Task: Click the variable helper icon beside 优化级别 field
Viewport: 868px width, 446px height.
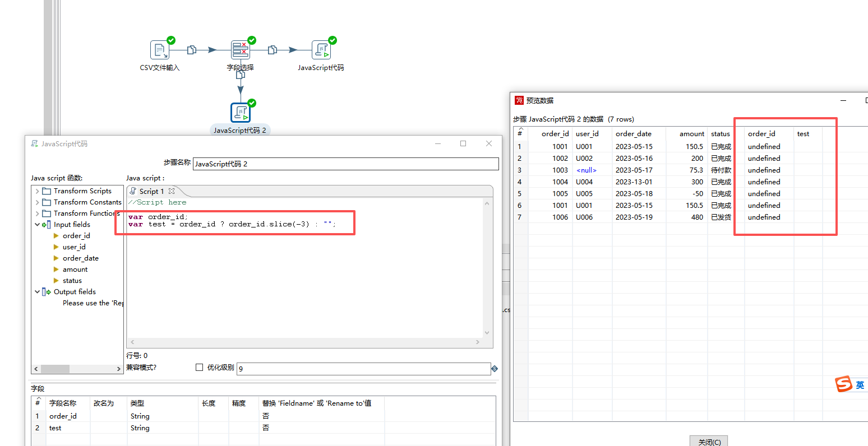Action: pyautogui.click(x=495, y=369)
